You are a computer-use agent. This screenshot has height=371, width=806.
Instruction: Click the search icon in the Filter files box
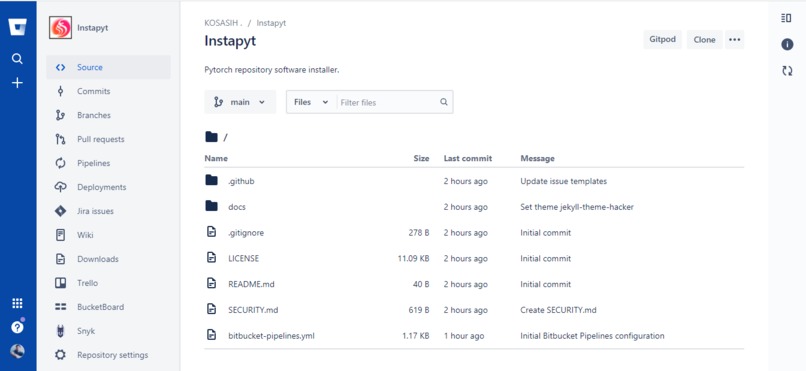coord(444,102)
